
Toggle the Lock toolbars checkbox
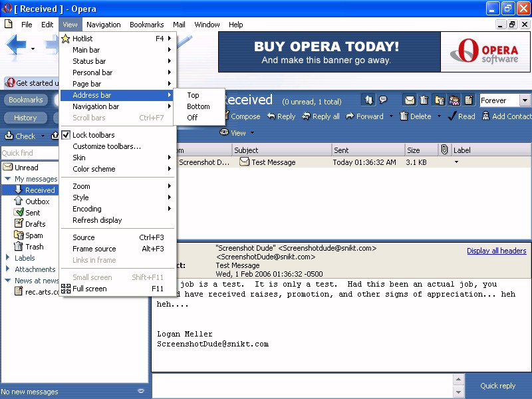coord(66,135)
